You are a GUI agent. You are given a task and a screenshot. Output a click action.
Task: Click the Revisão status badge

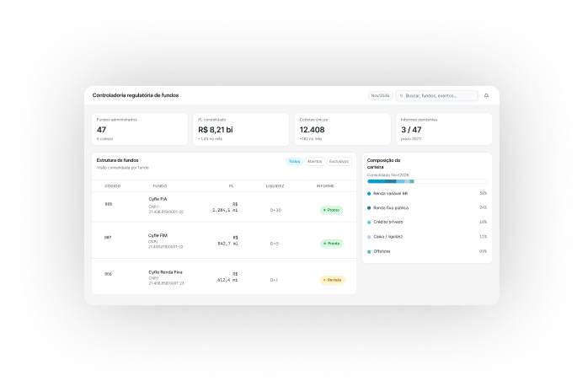click(333, 280)
